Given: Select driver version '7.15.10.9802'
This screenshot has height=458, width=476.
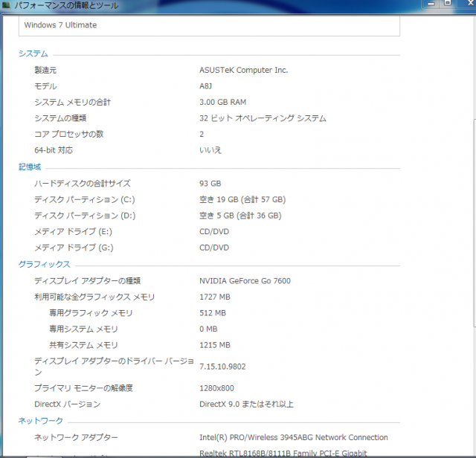Looking at the screenshot, I should click(222, 367).
